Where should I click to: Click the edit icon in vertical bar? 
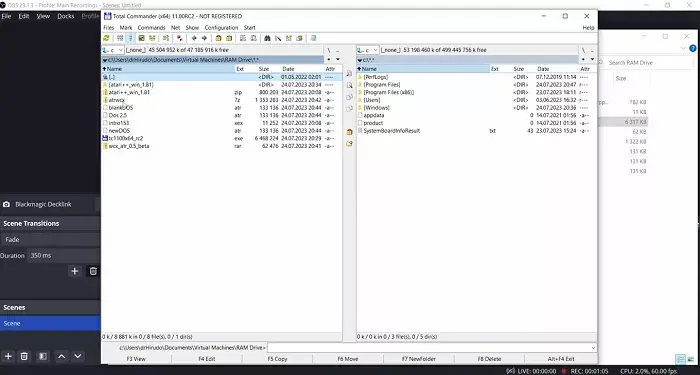coord(349,85)
